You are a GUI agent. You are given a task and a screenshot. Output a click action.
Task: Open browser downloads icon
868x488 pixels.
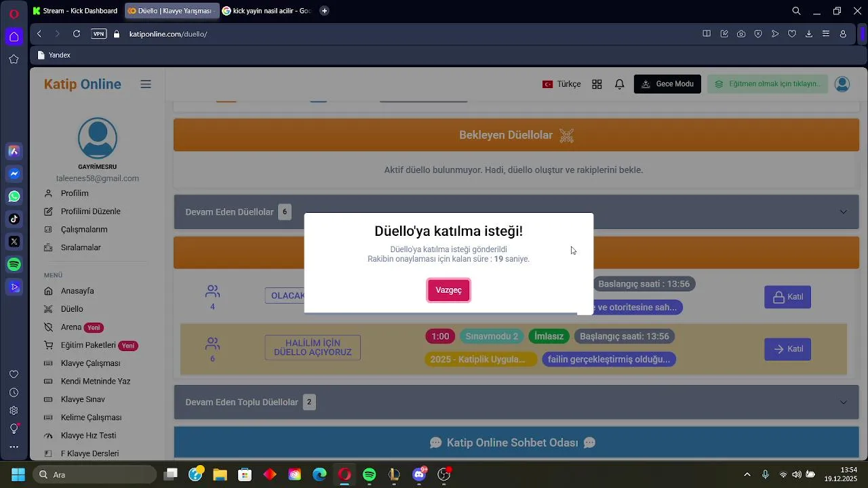coord(809,34)
